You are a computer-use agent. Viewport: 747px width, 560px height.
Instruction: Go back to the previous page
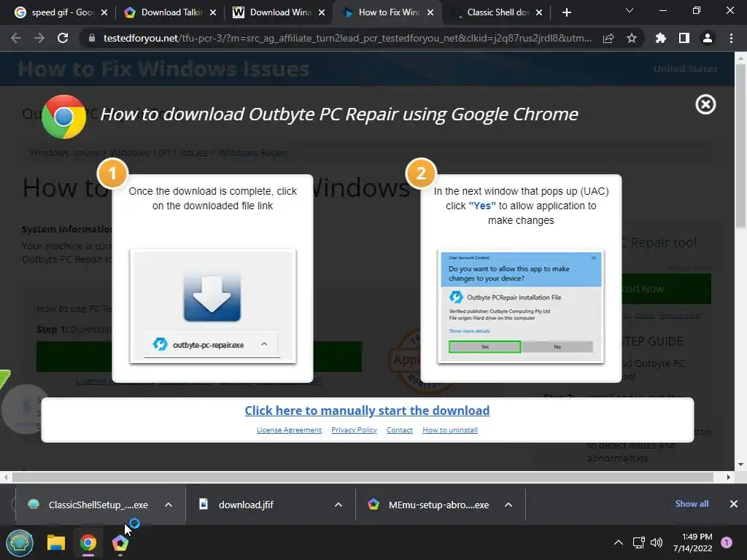pos(16,38)
